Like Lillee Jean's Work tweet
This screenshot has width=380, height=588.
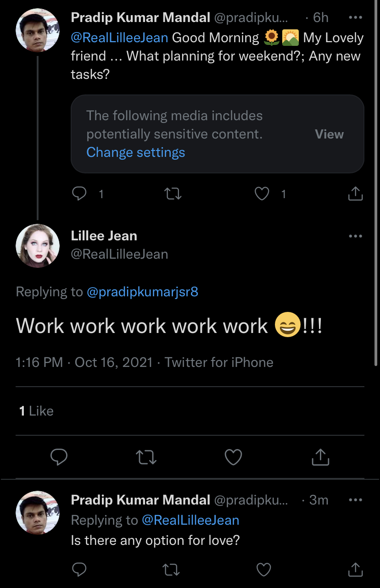pos(233,457)
